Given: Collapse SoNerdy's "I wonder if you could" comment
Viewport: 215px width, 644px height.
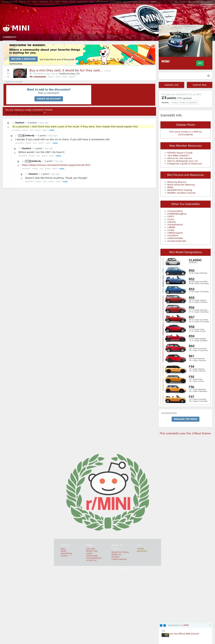Looking at the screenshot, I should tap(17, 135).
